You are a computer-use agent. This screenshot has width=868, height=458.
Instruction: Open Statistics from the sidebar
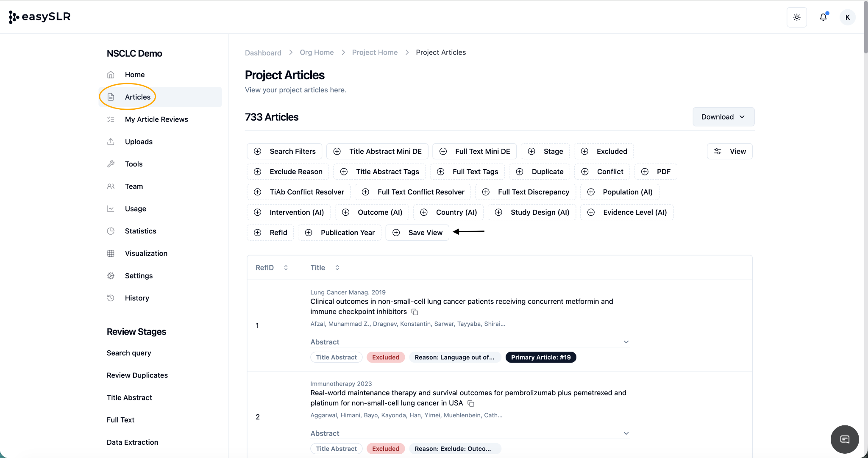pyautogui.click(x=140, y=231)
